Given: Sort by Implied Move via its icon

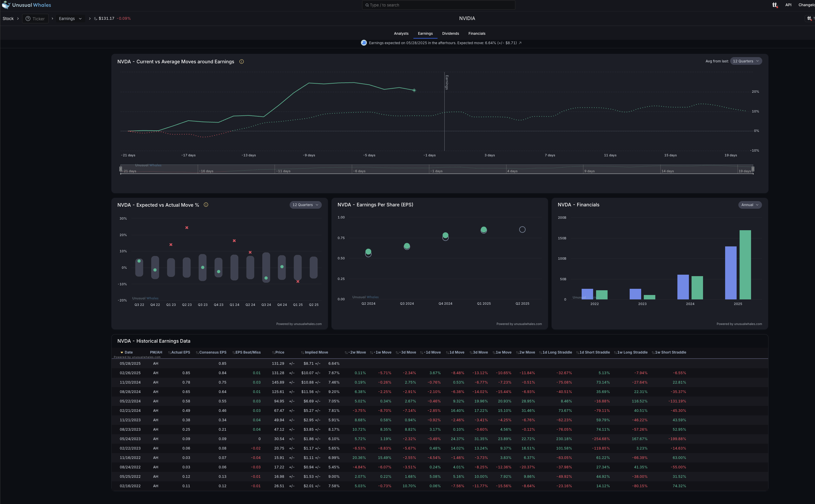Looking at the screenshot, I should (303, 352).
